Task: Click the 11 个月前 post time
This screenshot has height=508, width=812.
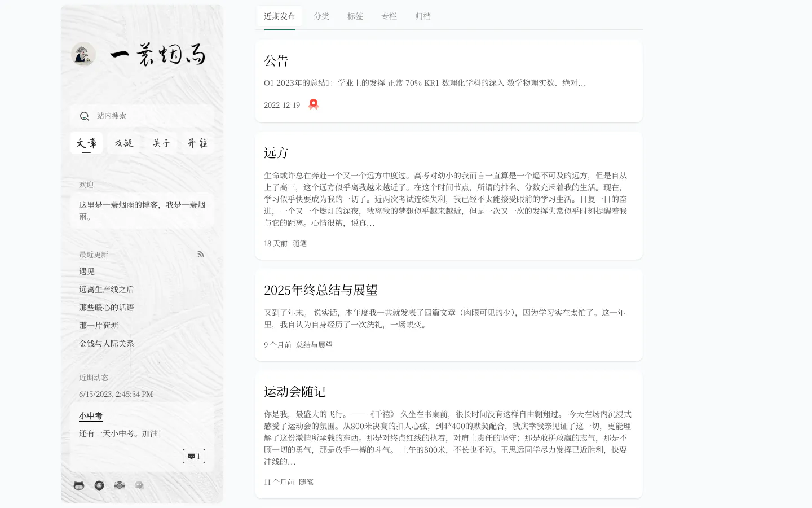Action: (279, 482)
